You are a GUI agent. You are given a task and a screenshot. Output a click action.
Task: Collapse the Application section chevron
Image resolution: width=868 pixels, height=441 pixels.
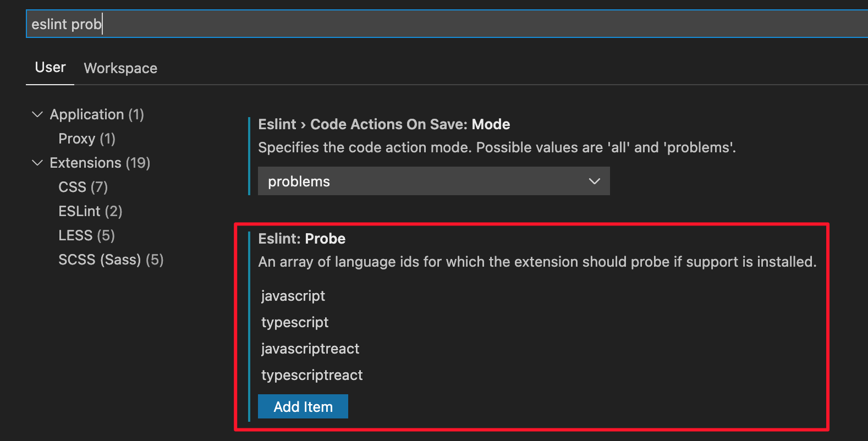[x=37, y=114]
